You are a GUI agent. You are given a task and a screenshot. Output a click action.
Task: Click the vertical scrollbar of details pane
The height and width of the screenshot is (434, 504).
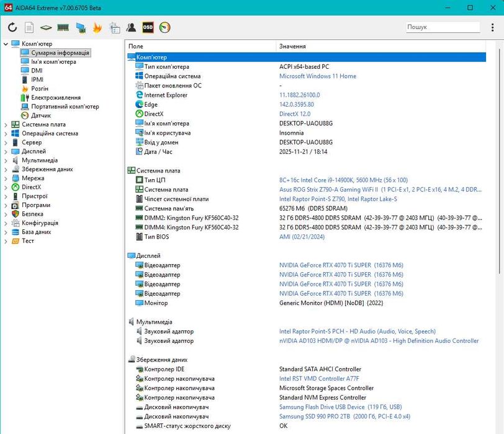(499, 161)
